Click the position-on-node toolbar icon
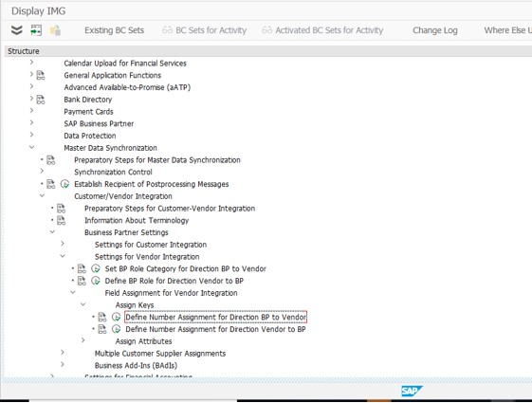The width and height of the screenshot is (532, 403). (x=36, y=30)
